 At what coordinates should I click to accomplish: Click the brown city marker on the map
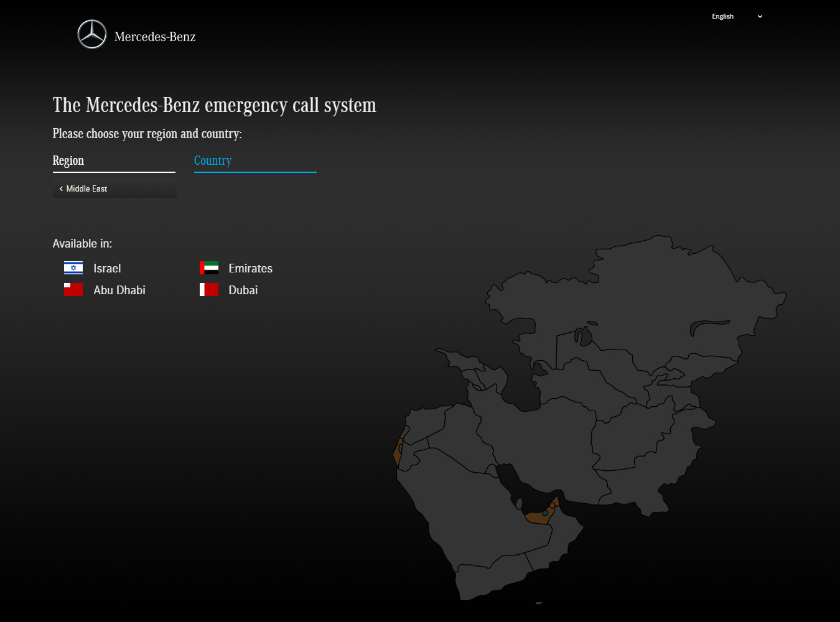552,506
